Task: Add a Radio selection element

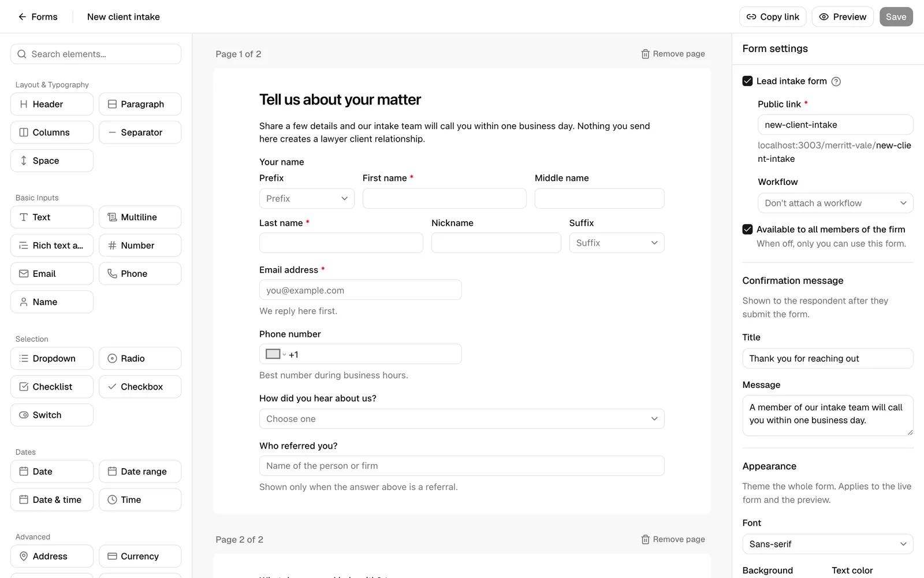Action: coord(140,358)
